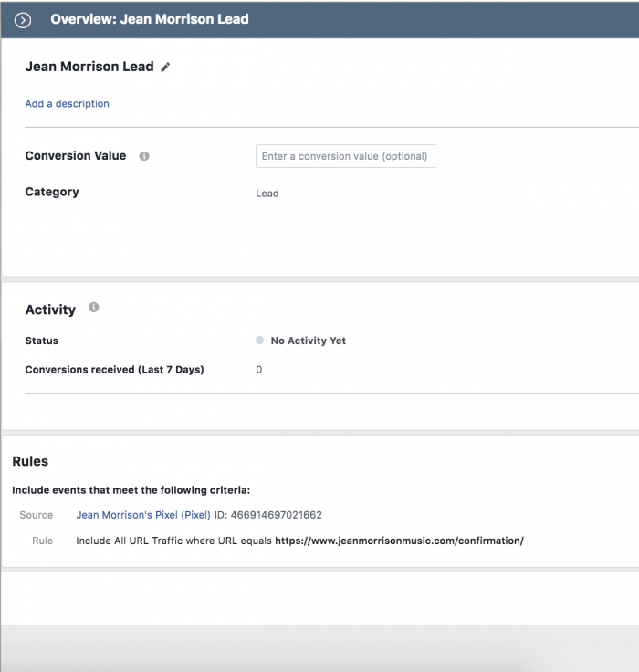Click the Overview: Jean Morrison Lead header title
639x672 pixels.
pyautogui.click(x=150, y=19)
